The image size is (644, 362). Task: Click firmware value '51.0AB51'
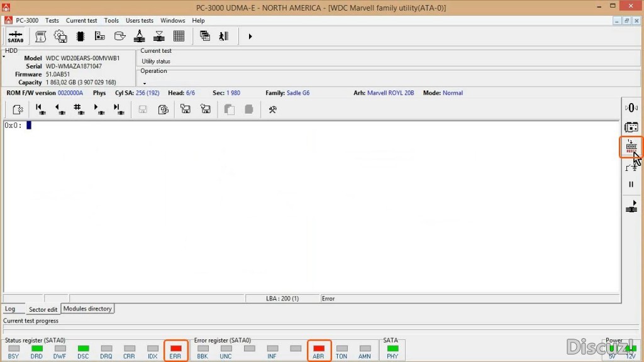tap(57, 74)
